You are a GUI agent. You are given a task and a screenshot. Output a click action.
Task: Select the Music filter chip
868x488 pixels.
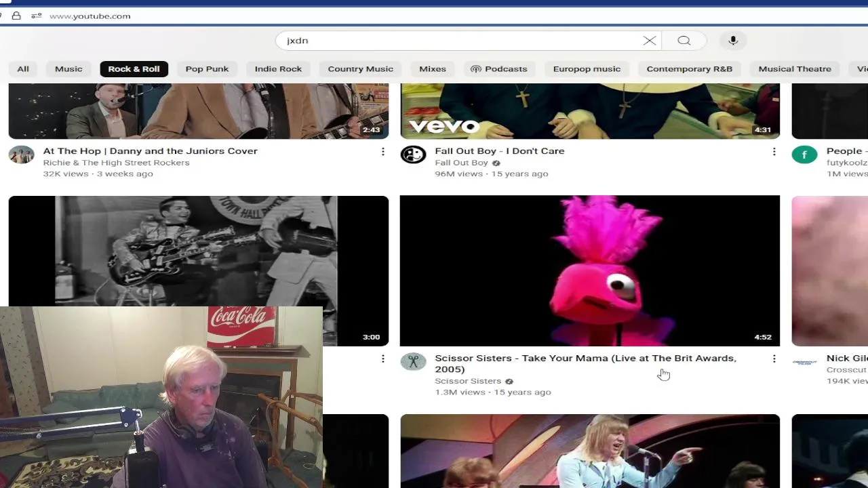click(68, 68)
